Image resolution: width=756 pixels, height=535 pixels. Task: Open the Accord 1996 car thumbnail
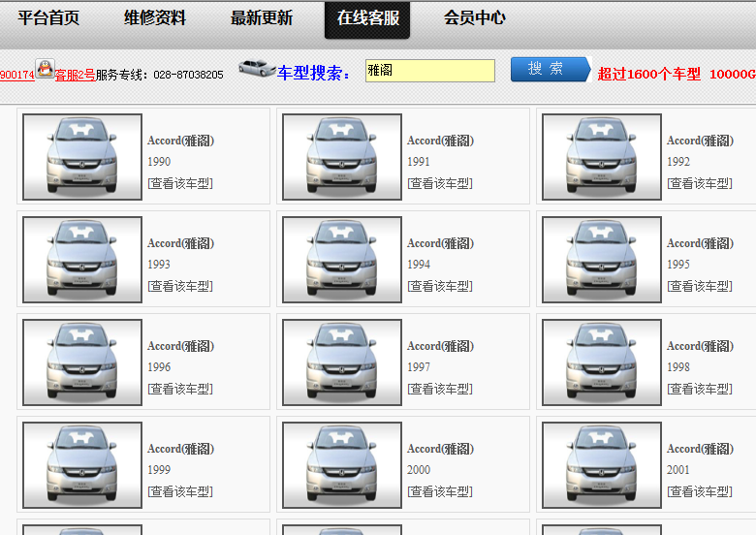point(82,362)
